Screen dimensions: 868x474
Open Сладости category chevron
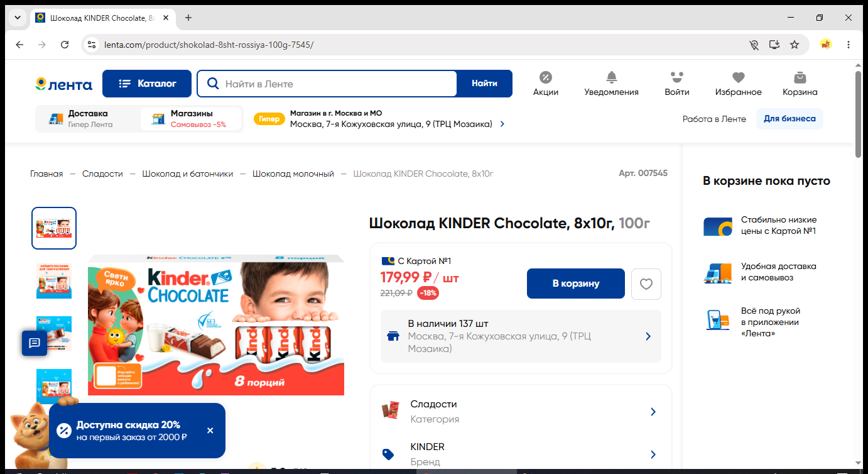653,412
